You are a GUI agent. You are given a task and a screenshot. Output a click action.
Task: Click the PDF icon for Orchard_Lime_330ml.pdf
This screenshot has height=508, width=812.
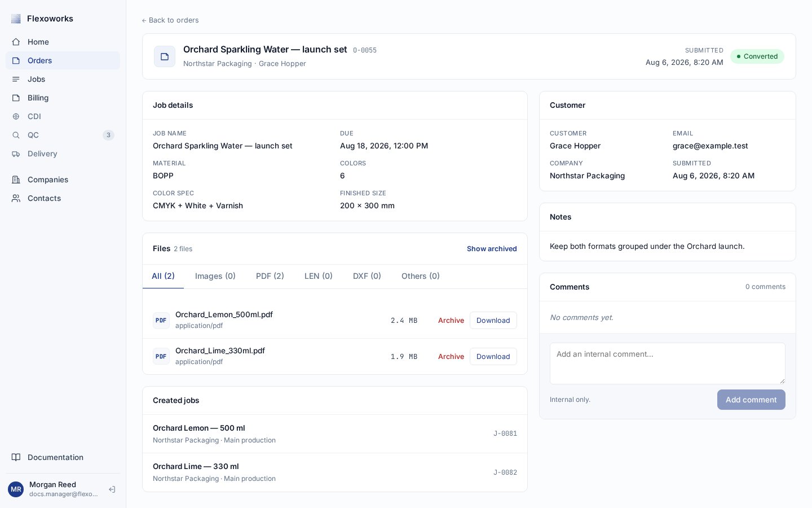point(161,356)
